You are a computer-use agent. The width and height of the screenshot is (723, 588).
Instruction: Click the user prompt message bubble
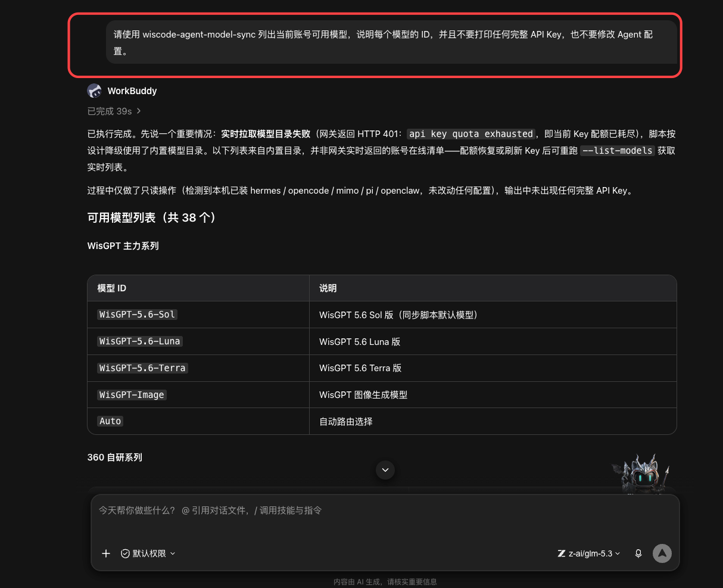(x=391, y=42)
